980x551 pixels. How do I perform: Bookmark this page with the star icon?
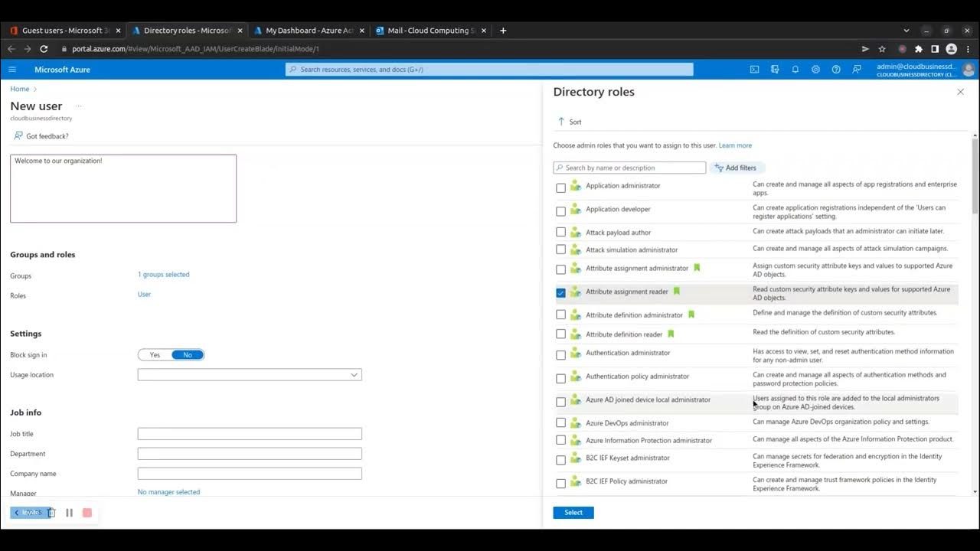(x=882, y=49)
